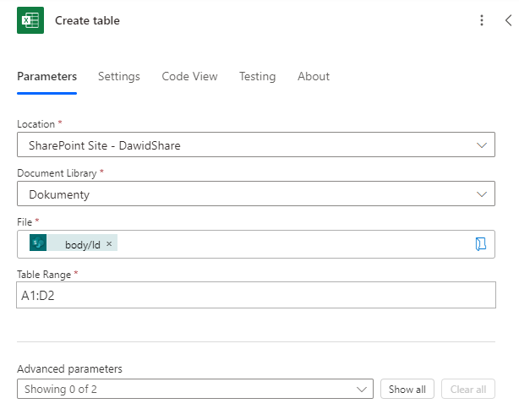
Task: Open the three-dot more options menu
Action: click(x=482, y=20)
